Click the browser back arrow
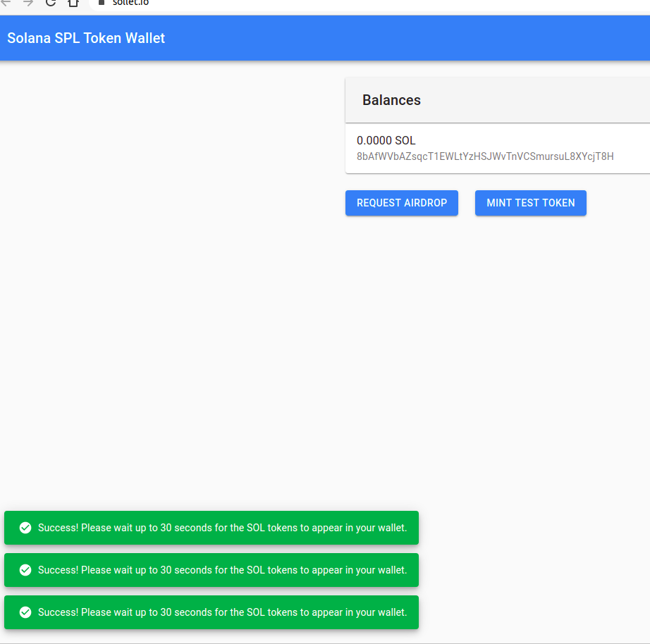 (x=6, y=3)
